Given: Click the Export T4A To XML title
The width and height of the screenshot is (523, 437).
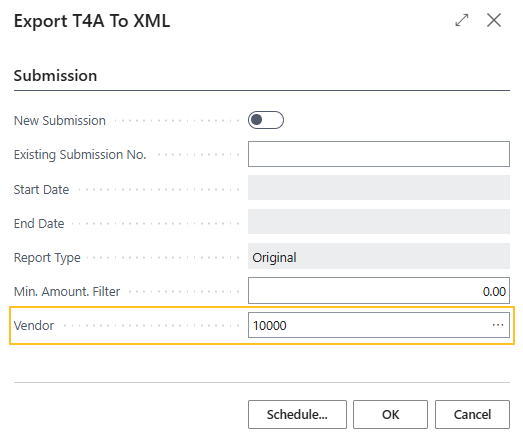Looking at the screenshot, I should click(x=92, y=21).
